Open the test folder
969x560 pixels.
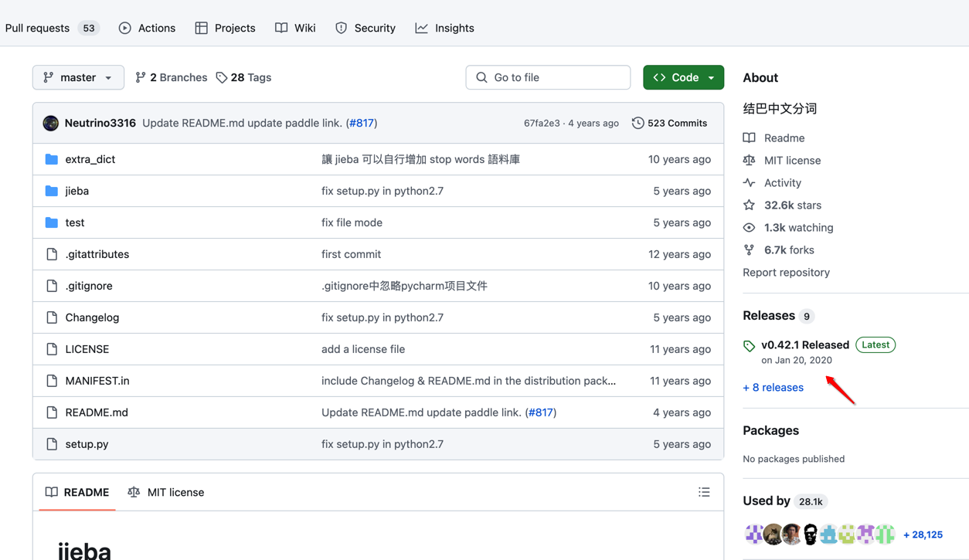(75, 222)
